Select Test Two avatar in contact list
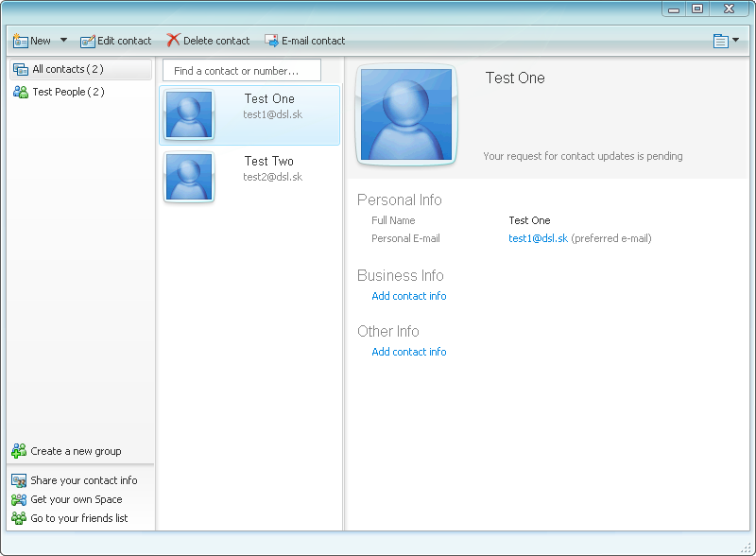Viewport: 756px width, 556px height. click(189, 177)
